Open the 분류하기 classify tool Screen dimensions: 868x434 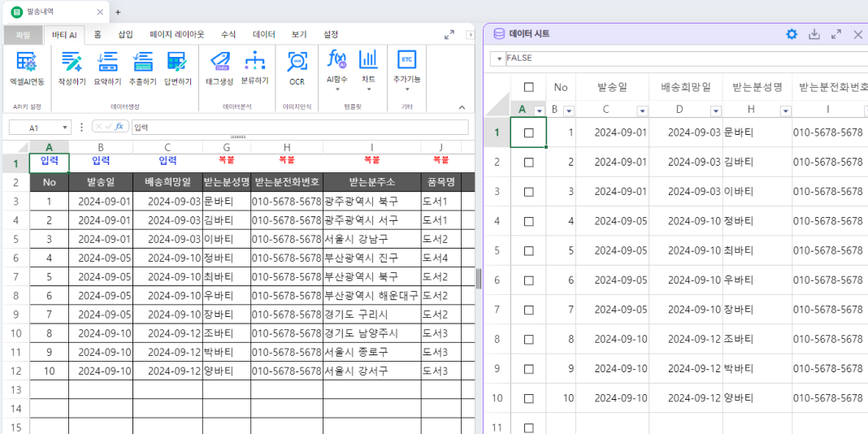click(x=254, y=68)
